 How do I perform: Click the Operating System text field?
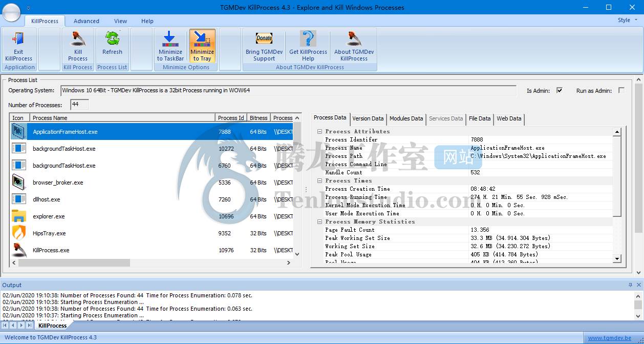pyautogui.click(x=288, y=91)
